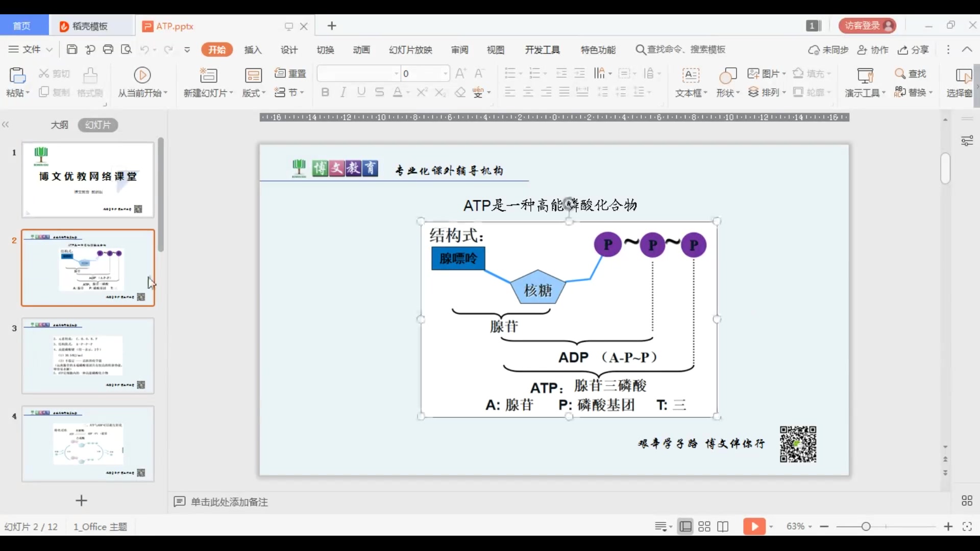Click the New Slide icon

pyautogui.click(x=208, y=76)
